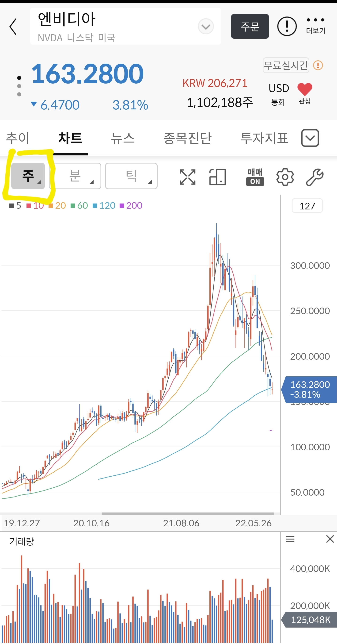
Task: Tap the 60-period moving average legend
Action: pos(79,205)
